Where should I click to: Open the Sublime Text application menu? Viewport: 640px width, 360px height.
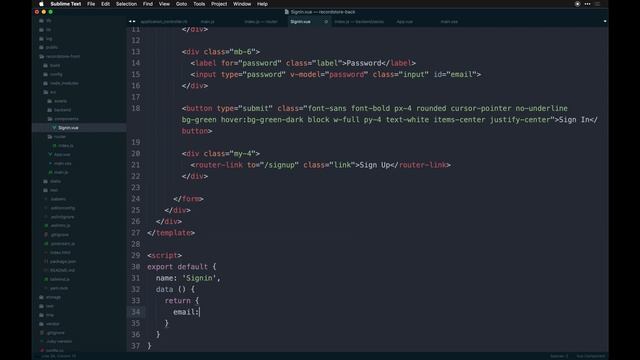(x=66, y=4)
